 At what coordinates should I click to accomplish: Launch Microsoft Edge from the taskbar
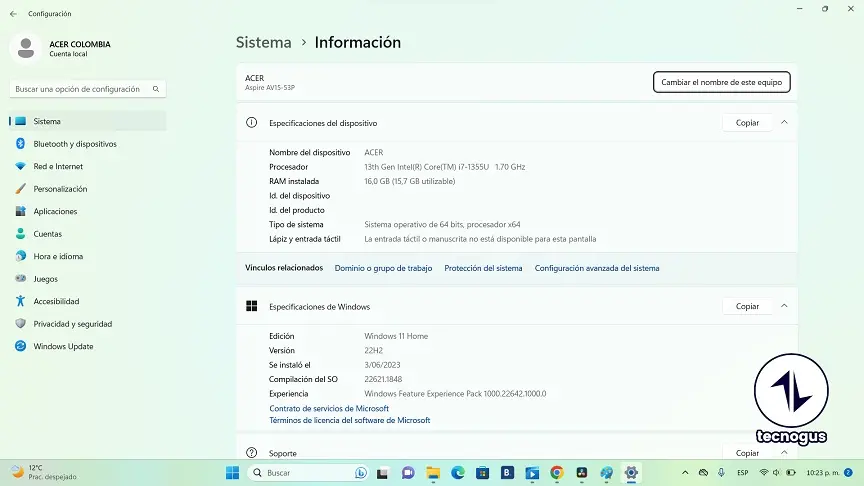coord(458,473)
